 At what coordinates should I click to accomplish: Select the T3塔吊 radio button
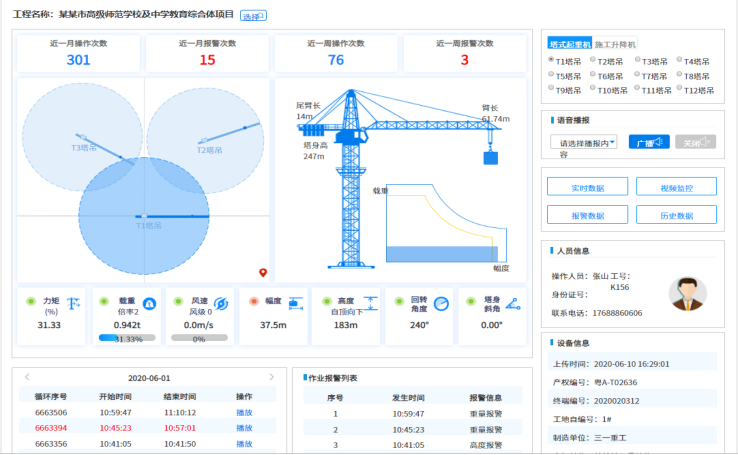(x=637, y=60)
